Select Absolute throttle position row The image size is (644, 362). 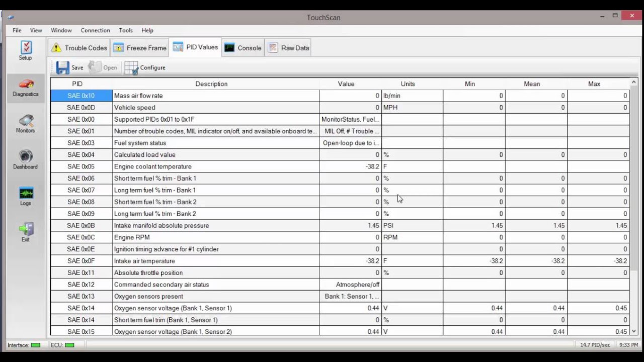pyautogui.click(x=340, y=273)
